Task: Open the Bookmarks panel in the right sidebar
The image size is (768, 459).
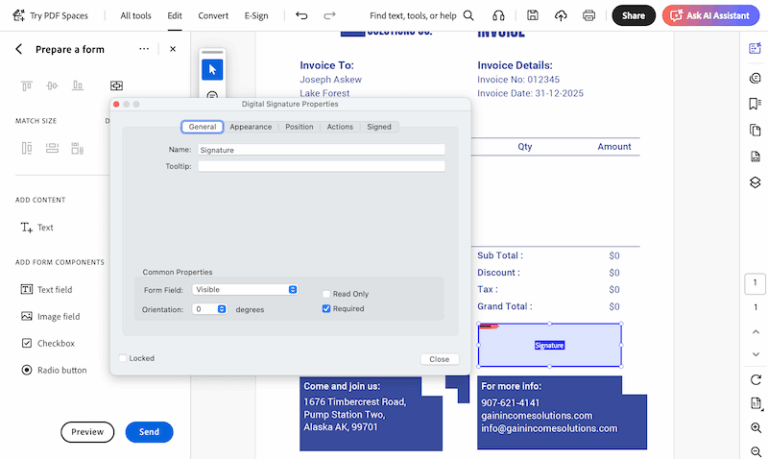Action: [x=755, y=104]
